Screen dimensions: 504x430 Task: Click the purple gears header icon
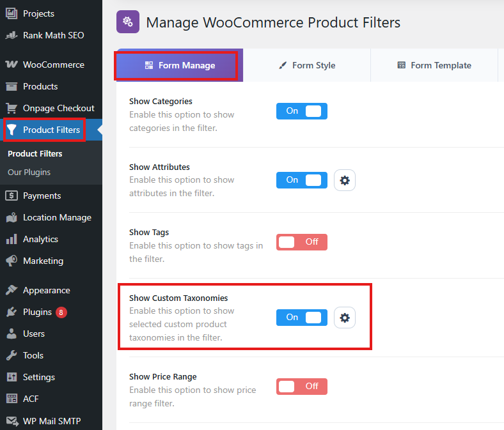(128, 22)
